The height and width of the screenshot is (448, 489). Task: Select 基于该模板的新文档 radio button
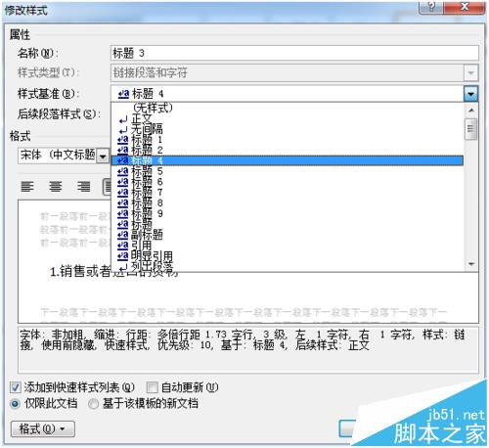coord(93,404)
